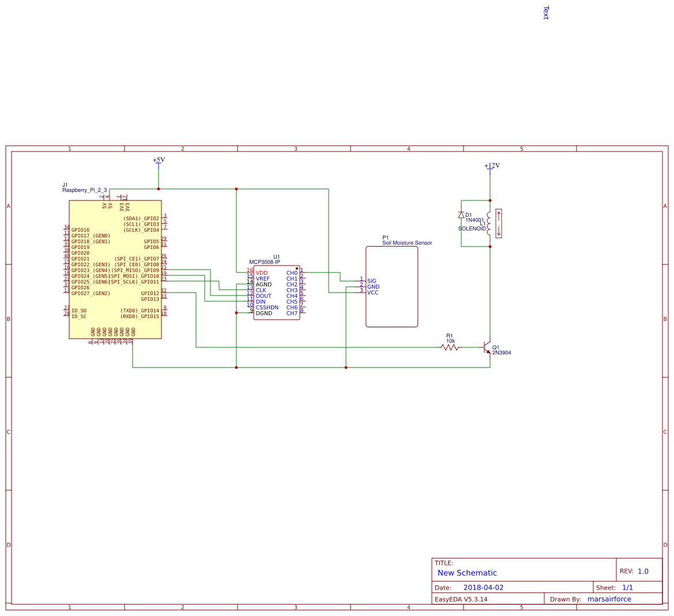674x616 pixels.
Task: Select the 2N3904 transistor symbol Q1
Action: coord(486,349)
